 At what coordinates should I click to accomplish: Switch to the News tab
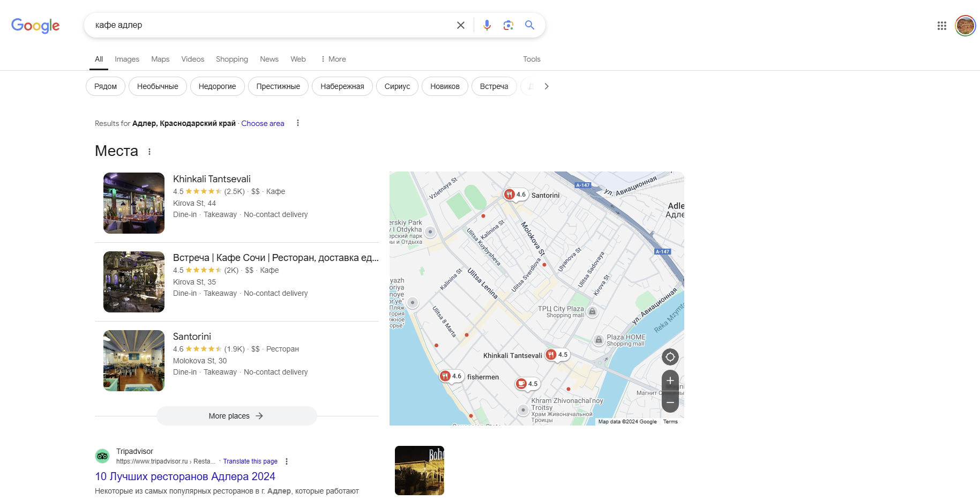[269, 59]
